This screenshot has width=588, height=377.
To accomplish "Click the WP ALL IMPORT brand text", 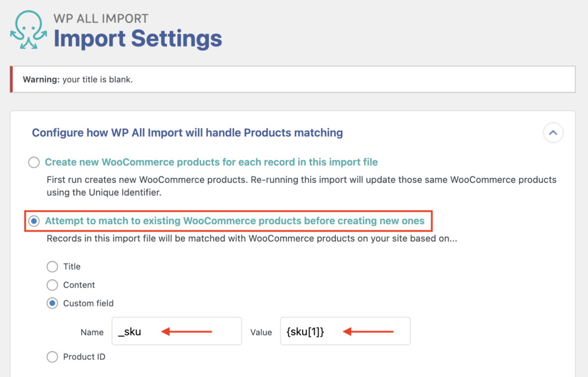I will (101, 18).
